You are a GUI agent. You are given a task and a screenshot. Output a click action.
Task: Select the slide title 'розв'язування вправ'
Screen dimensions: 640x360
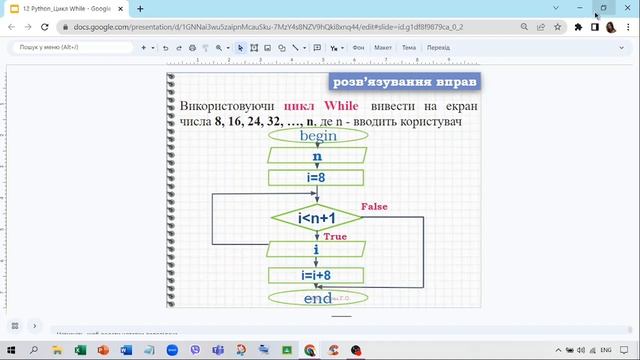(404, 82)
